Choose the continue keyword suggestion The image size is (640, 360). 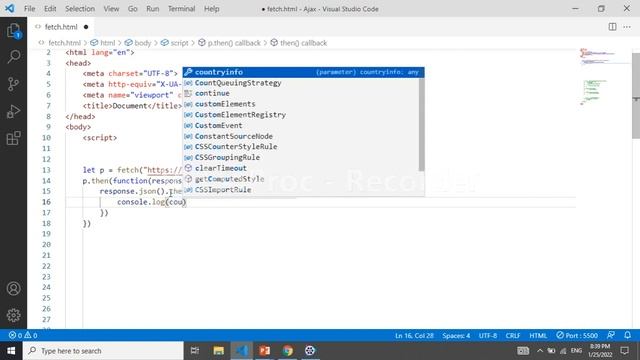[301, 93]
